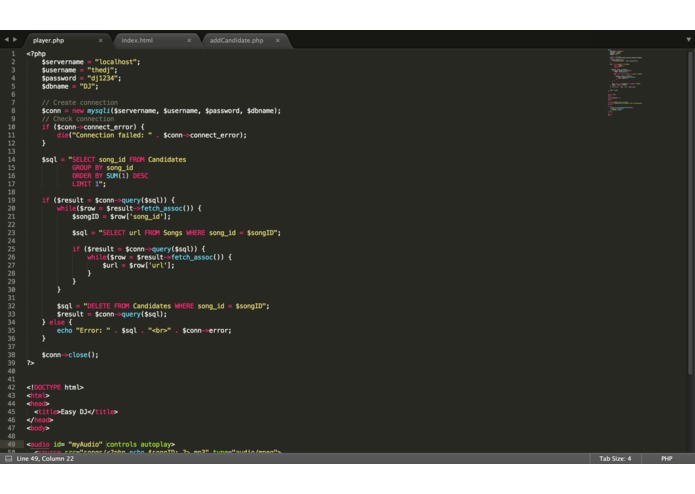Image resolution: width=695 pixels, height=494 pixels.
Task: Click SELECT song_id FROM Candidates text
Action: pyautogui.click(x=129, y=159)
